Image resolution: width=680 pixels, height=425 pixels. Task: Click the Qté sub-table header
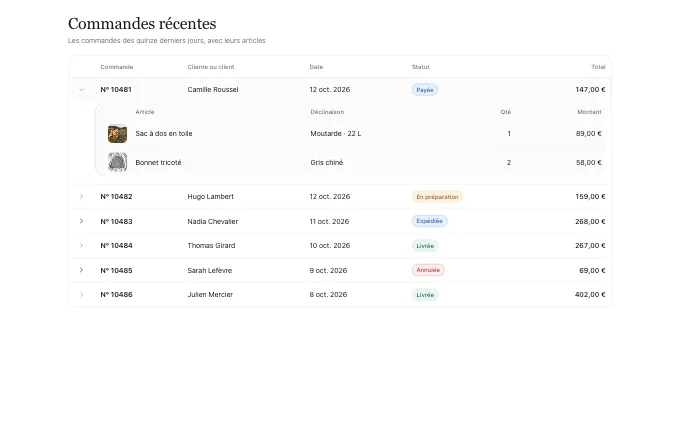(x=506, y=112)
